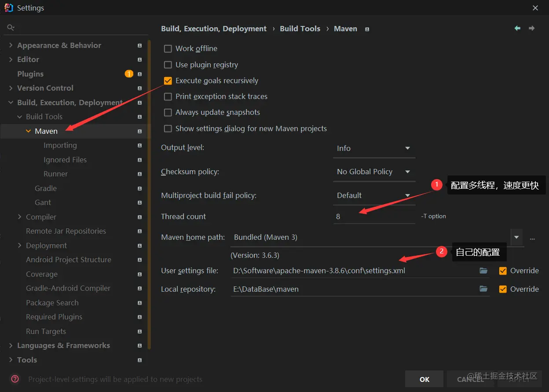Check Use plugin registry

point(168,65)
